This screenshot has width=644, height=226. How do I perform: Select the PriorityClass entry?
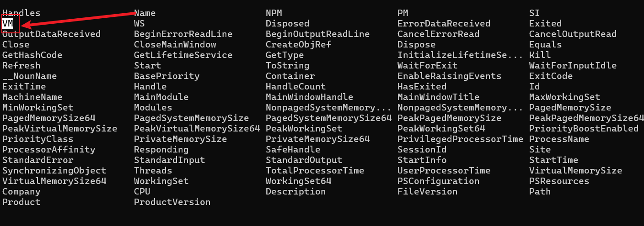point(38,139)
